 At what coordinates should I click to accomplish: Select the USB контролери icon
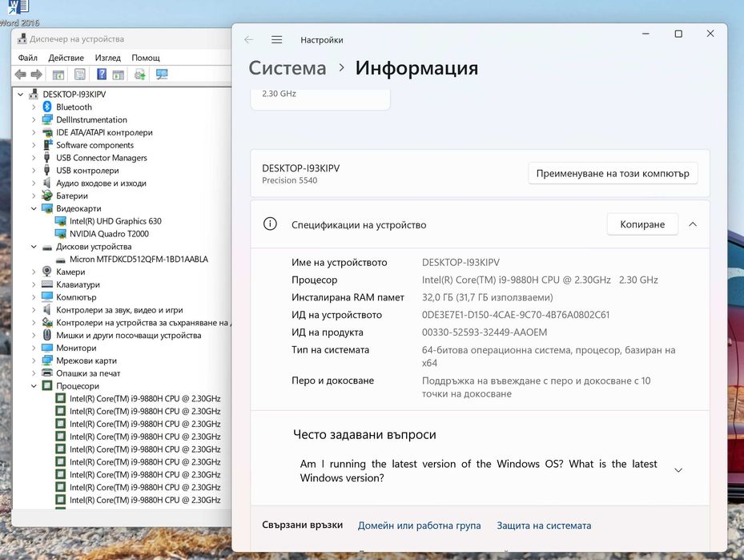click(x=47, y=170)
